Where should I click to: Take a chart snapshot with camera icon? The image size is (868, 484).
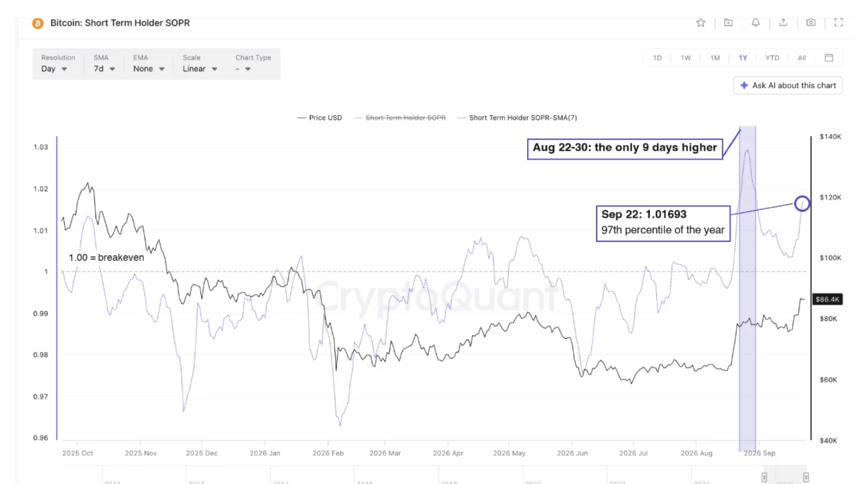click(810, 23)
